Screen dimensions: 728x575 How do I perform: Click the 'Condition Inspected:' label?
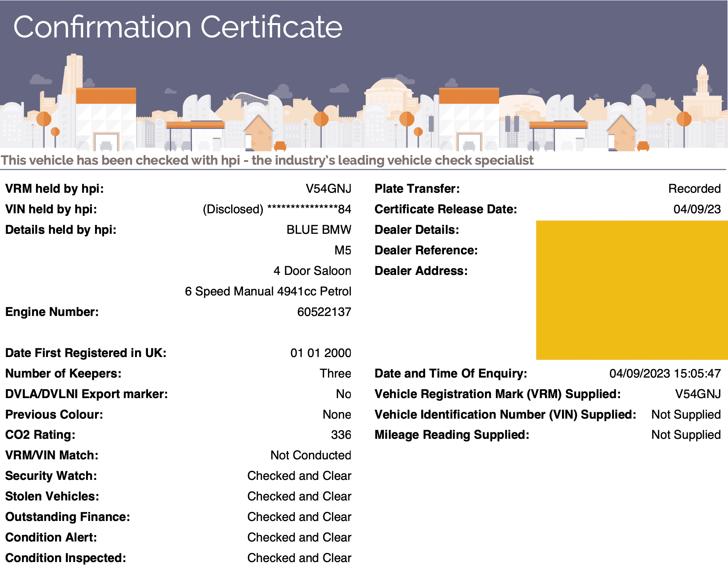tap(66, 558)
